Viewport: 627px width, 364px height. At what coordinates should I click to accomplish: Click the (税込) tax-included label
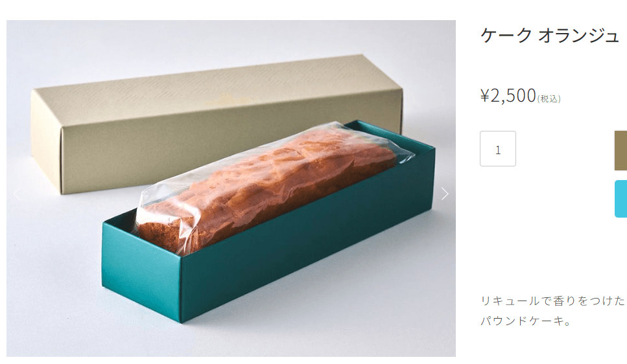tap(549, 98)
